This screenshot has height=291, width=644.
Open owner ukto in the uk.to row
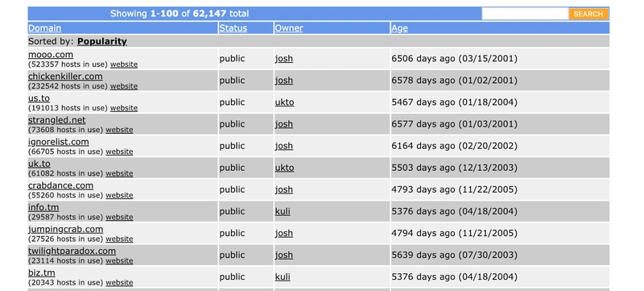click(284, 168)
